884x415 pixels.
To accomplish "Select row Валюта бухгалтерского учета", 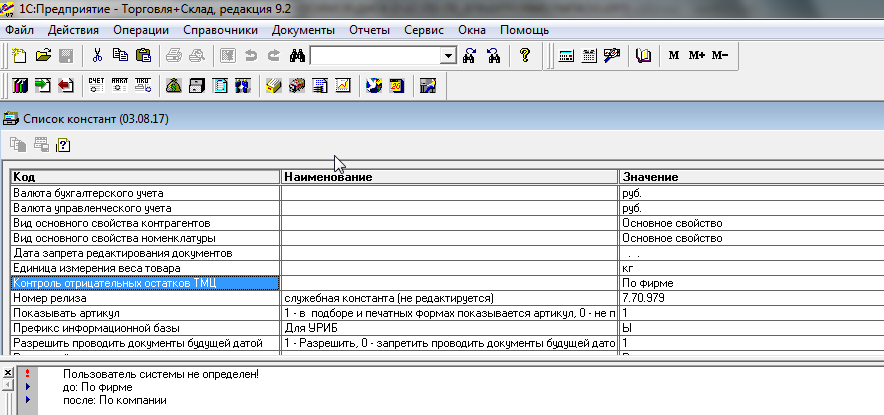I will 448,193.
